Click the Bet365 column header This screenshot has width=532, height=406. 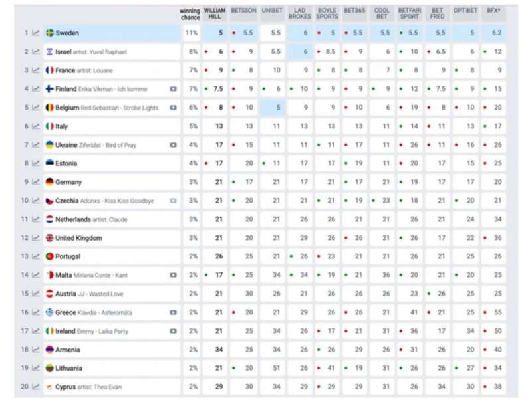point(354,11)
